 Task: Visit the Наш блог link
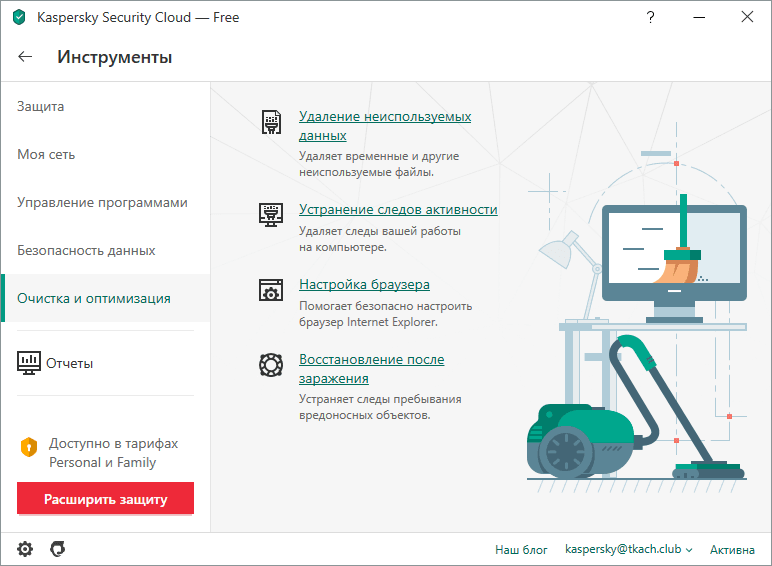(521, 550)
